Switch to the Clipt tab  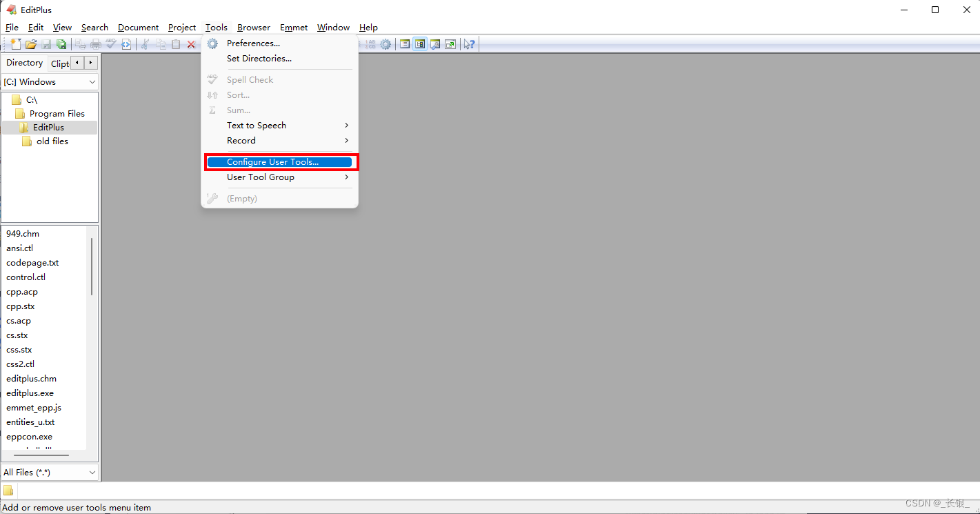point(60,62)
